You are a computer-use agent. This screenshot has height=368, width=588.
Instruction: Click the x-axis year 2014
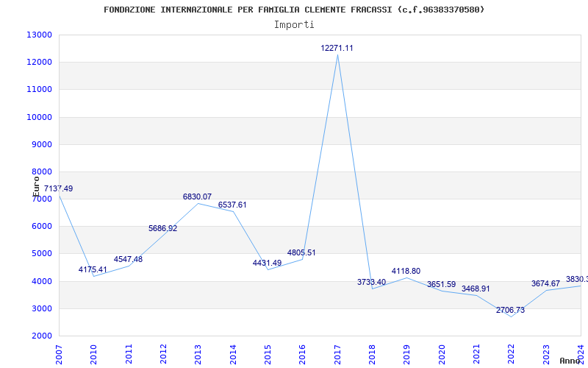[233, 355]
